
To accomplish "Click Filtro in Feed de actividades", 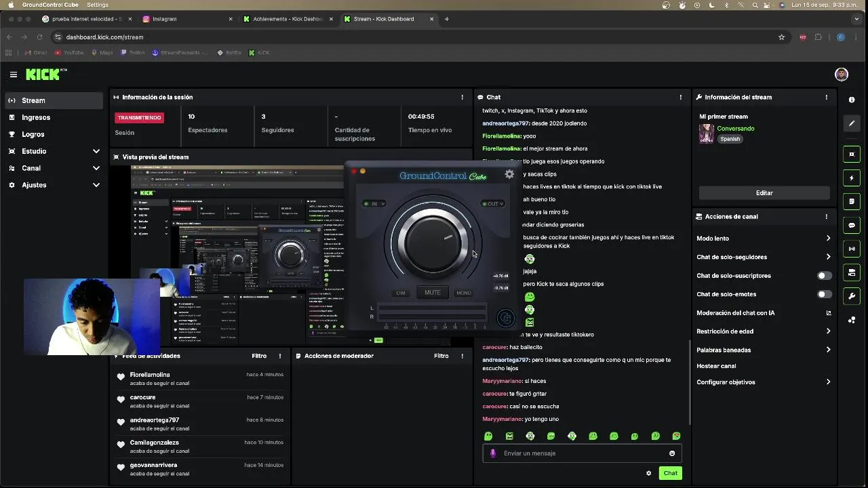I will tap(259, 356).
